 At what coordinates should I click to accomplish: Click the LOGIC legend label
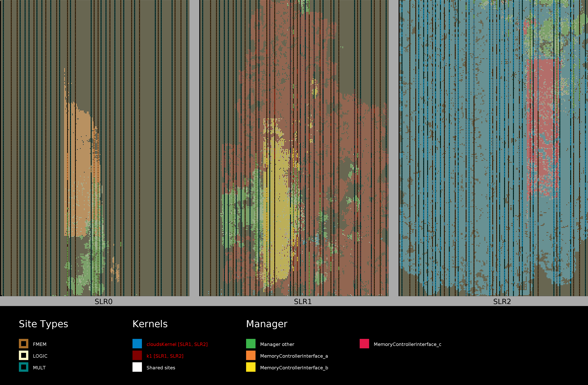coord(40,356)
